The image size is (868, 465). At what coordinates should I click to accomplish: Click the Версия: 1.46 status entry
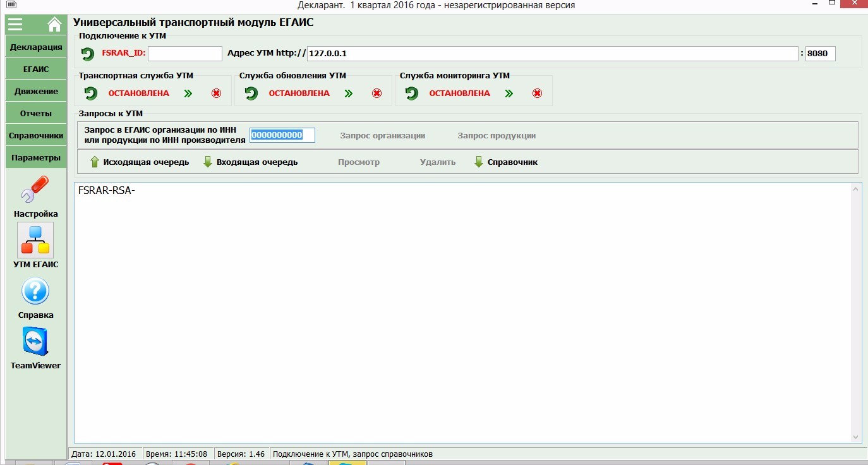[x=241, y=454]
